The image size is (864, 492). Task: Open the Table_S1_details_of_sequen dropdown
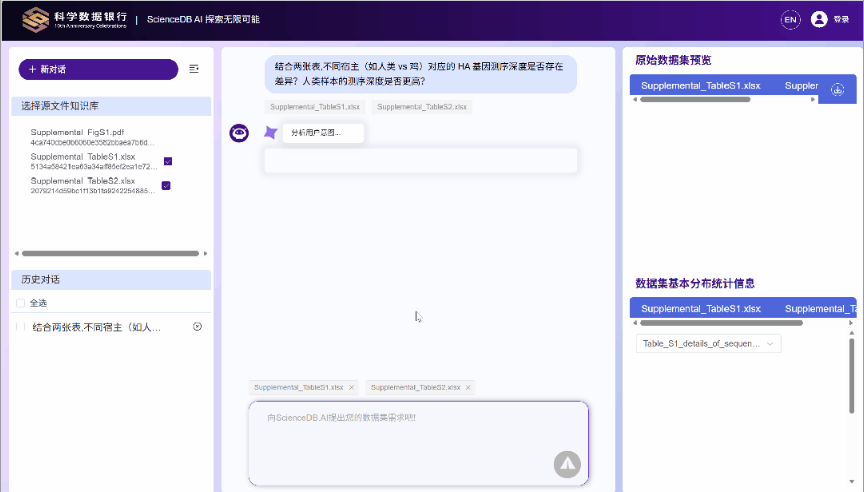[708, 344]
